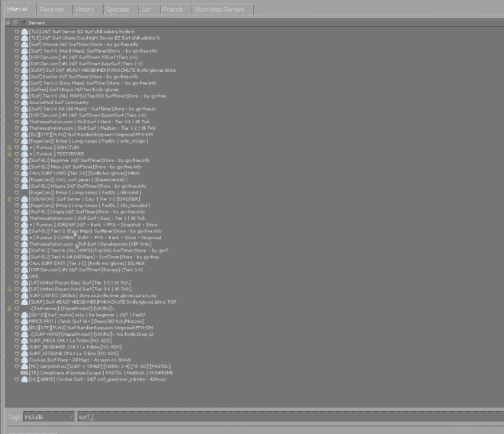The height and width of the screenshot is (434, 504).
Task: Select the Spectate tab
Action: 118,9
